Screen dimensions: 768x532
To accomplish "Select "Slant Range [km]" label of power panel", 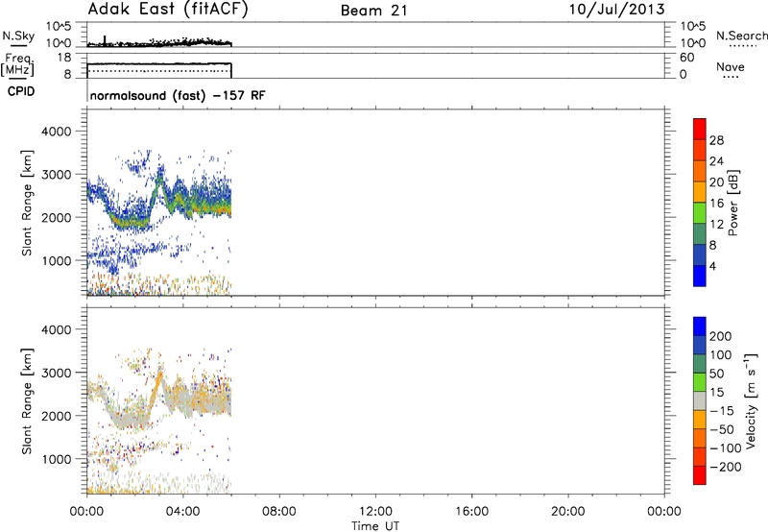I will [x=27, y=203].
